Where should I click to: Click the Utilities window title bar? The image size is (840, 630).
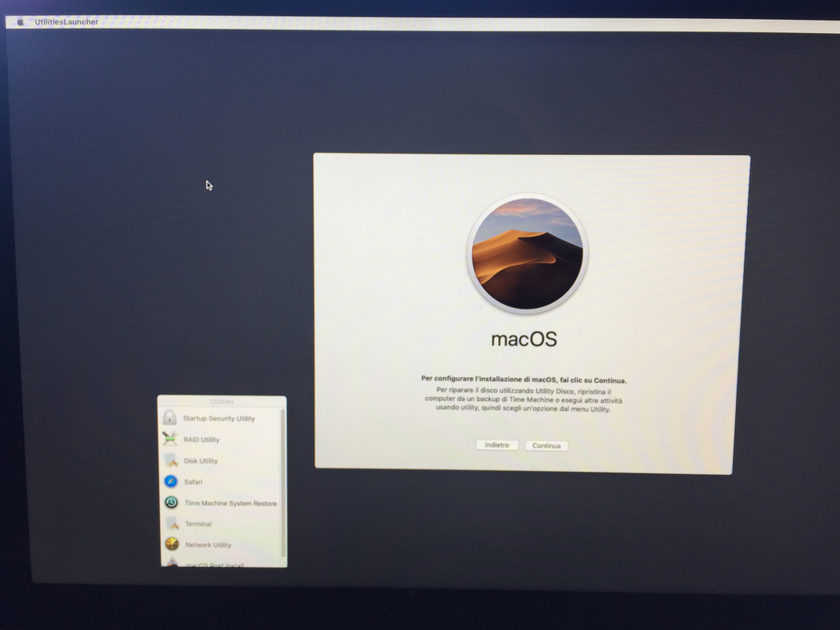point(222,402)
